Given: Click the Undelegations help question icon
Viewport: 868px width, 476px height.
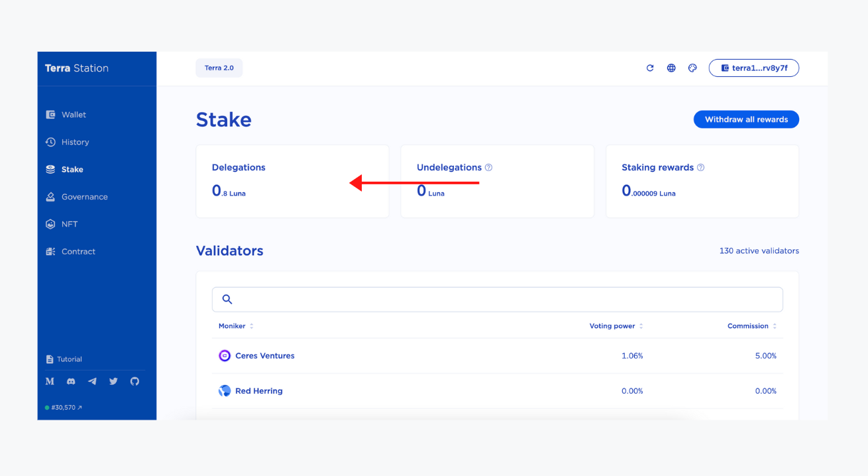Looking at the screenshot, I should [488, 168].
